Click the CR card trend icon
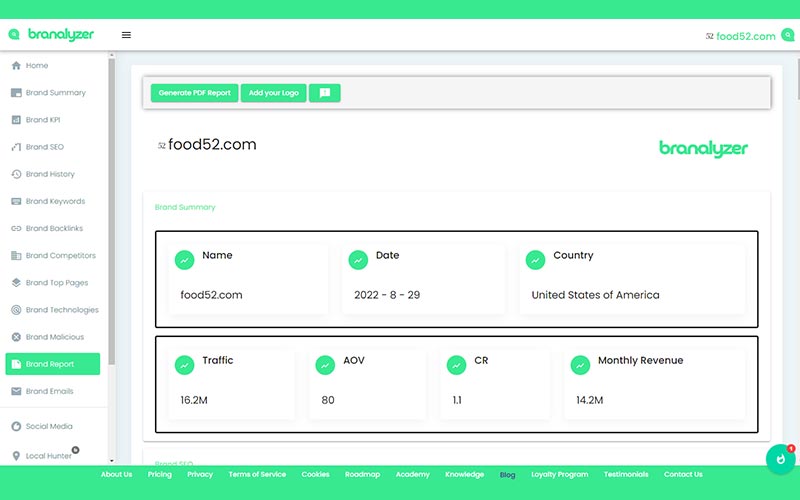This screenshot has width=800, height=500. [456, 365]
